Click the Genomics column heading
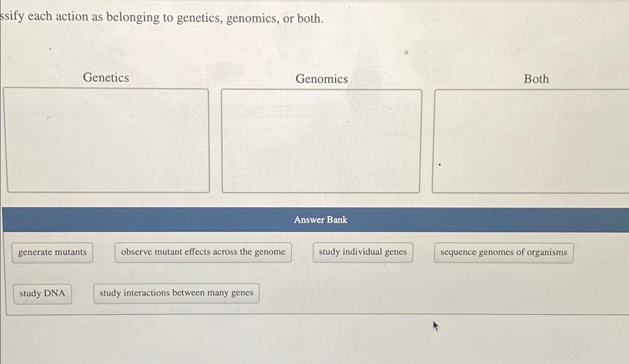 pyautogui.click(x=322, y=78)
